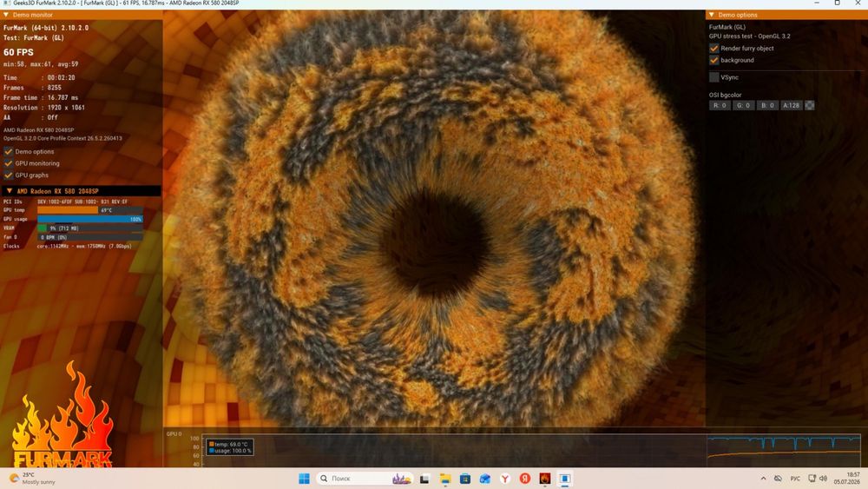
Task: Click the GPU stress test - OpenGL 3.2 label
Action: (750, 36)
